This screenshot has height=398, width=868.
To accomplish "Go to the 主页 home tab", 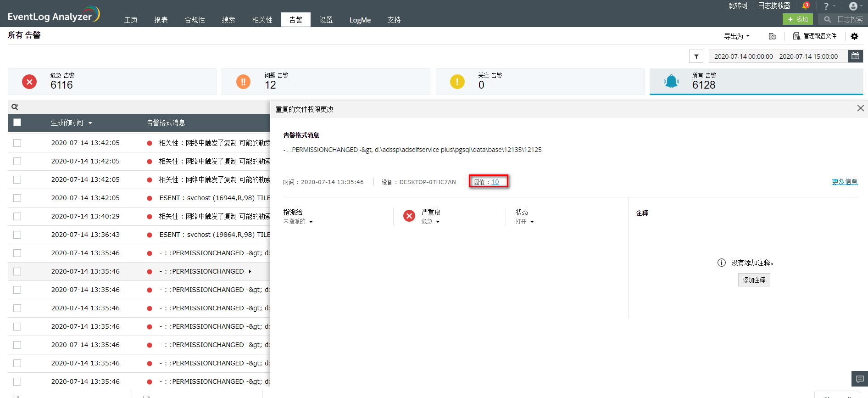I will coord(131,20).
